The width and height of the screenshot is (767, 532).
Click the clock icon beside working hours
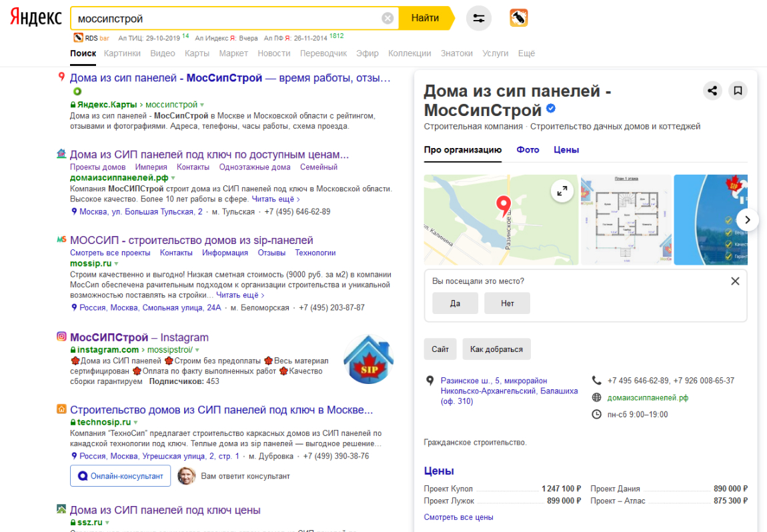(596, 415)
